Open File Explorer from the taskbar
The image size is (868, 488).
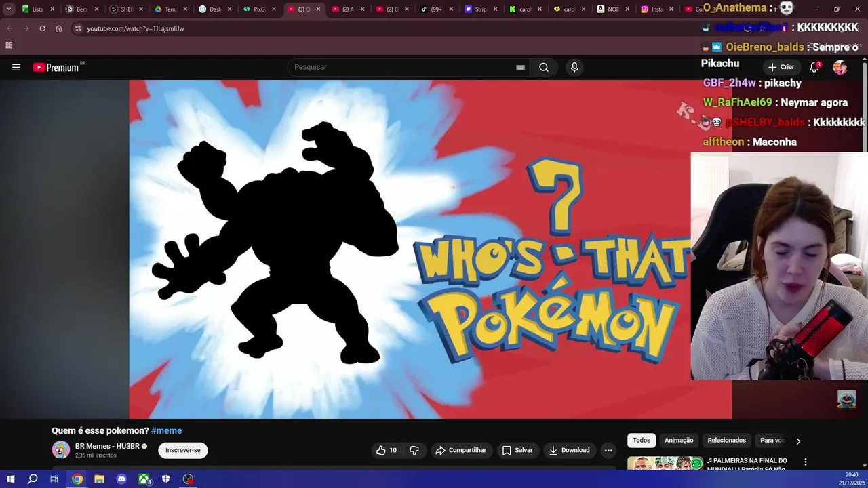(x=99, y=479)
